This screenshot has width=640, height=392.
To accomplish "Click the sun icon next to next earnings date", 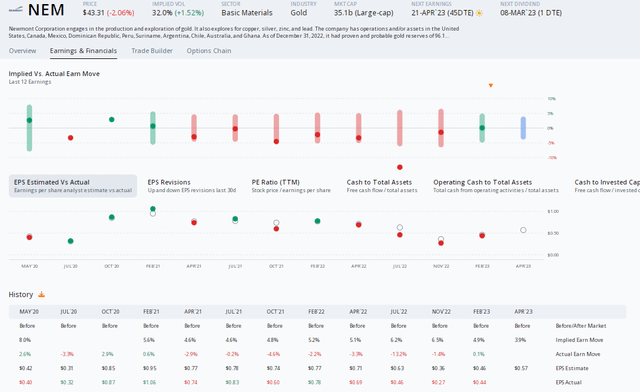I will point(479,13).
